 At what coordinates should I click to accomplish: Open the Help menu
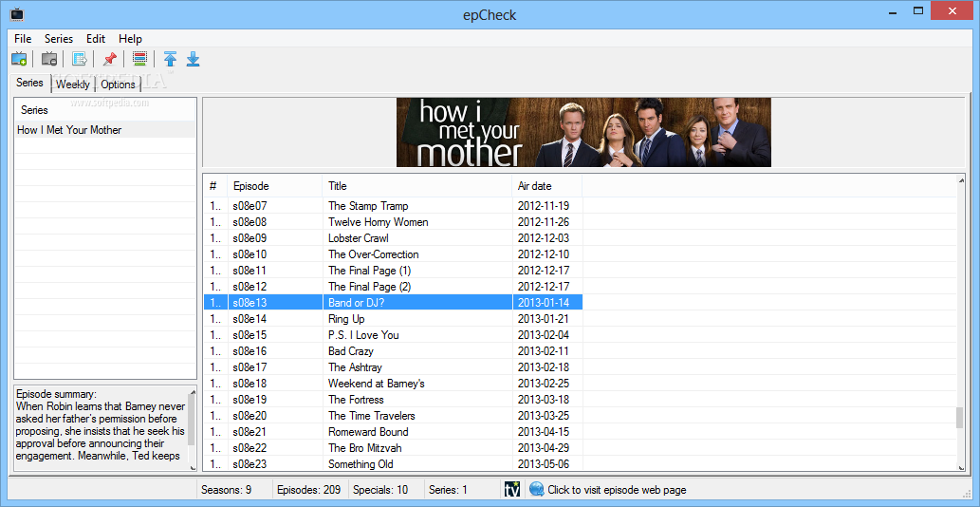(x=130, y=39)
